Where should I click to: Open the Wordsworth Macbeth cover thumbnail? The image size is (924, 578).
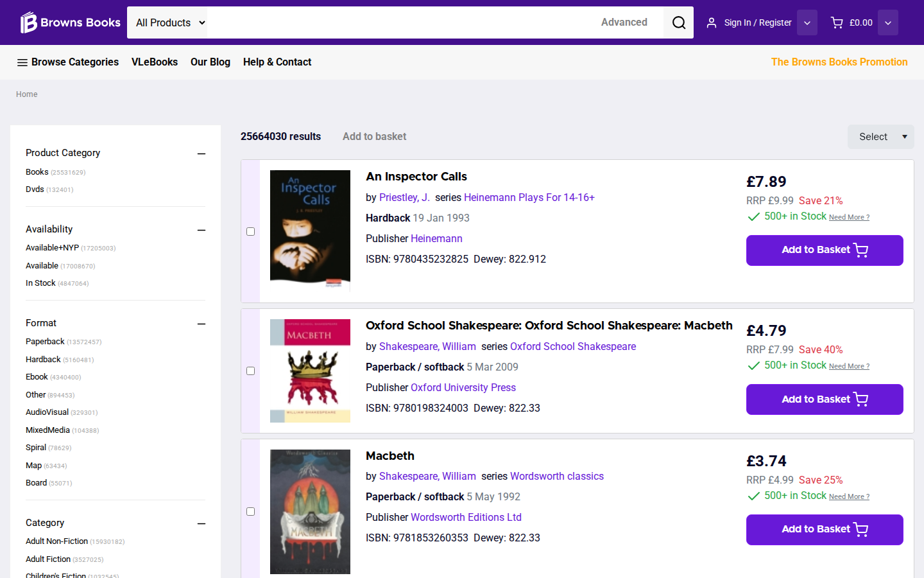[310, 512]
